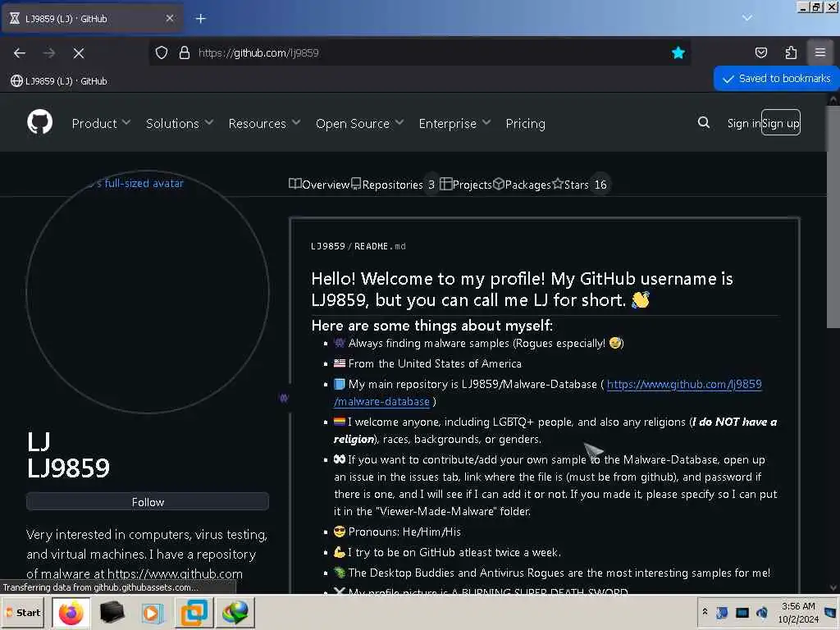840x630 pixels.
Task: Show hidden system tray icons
Action: (705, 611)
